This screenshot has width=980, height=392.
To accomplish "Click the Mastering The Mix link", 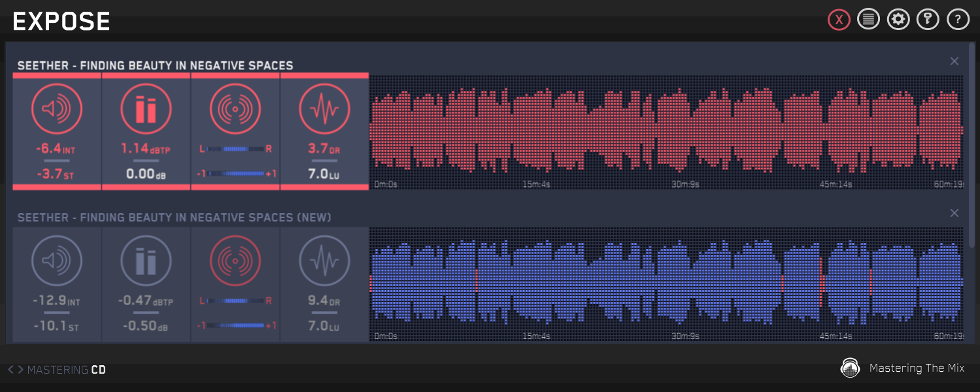I will 917,368.
